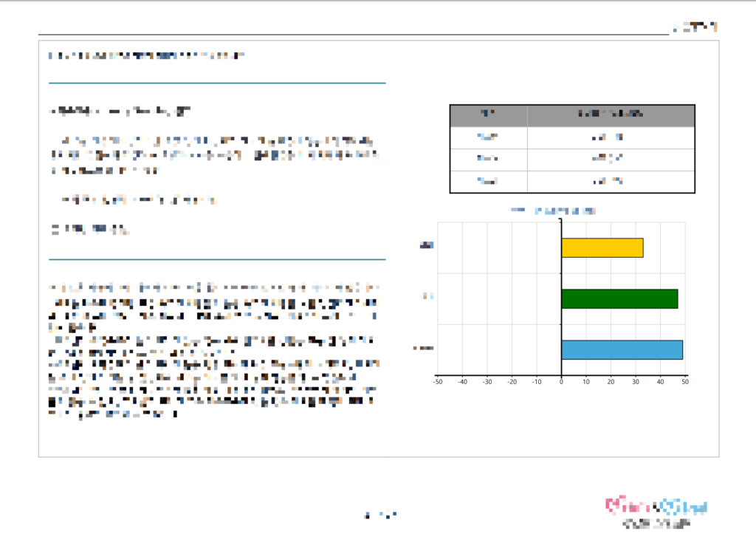Click the section heading below the first teal line
This screenshot has height=534, width=756.
tap(119, 112)
